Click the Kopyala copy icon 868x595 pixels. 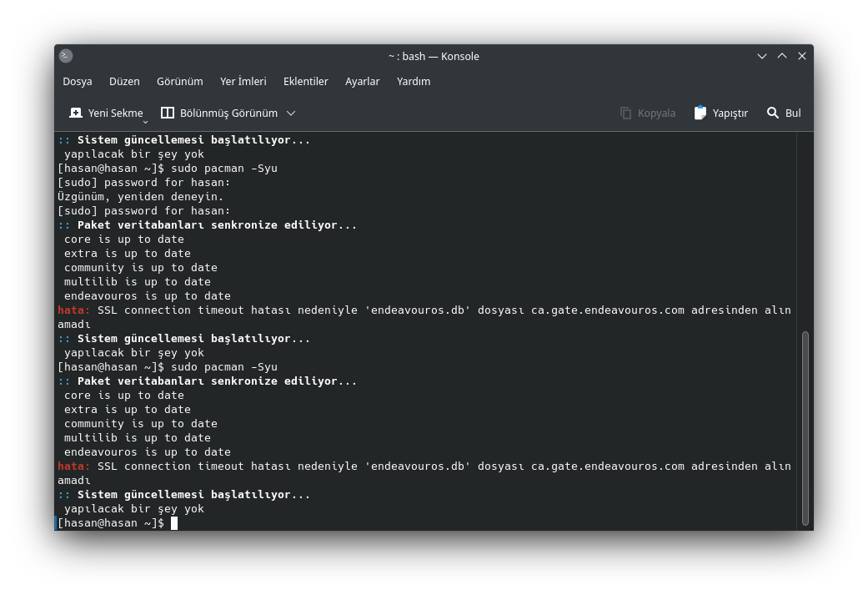click(625, 113)
